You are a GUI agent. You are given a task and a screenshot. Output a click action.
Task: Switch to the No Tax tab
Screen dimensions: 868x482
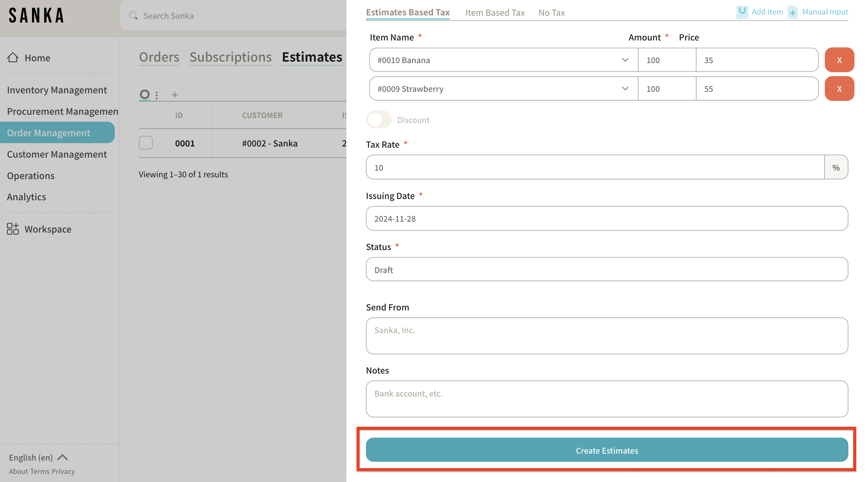551,13
